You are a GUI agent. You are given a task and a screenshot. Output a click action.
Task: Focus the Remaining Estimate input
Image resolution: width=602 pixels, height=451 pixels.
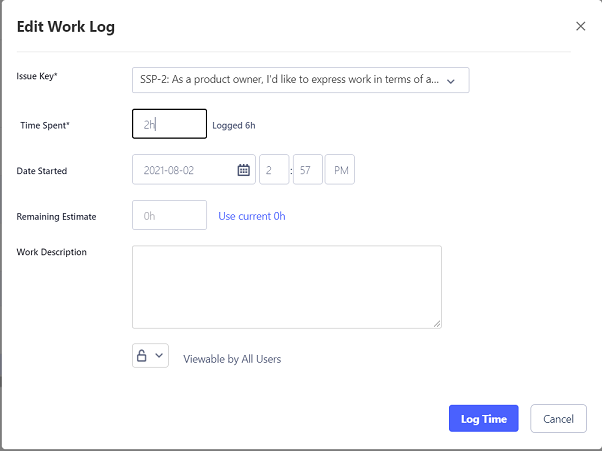(x=169, y=216)
